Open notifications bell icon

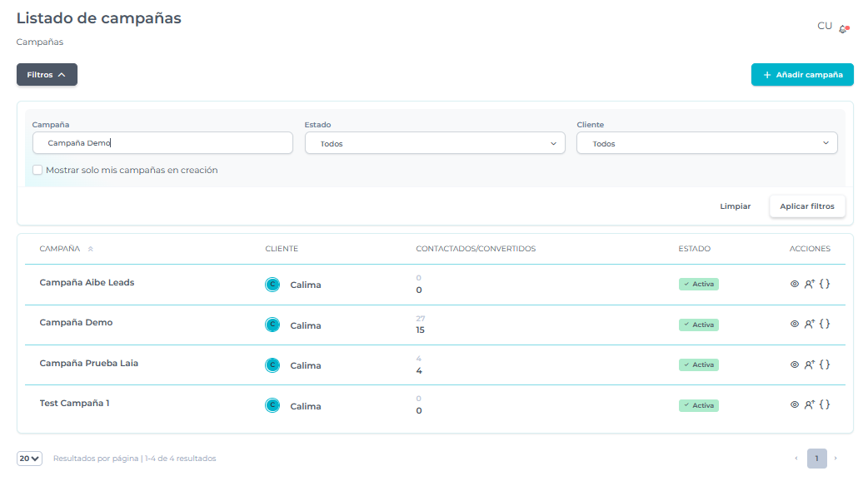(x=843, y=28)
